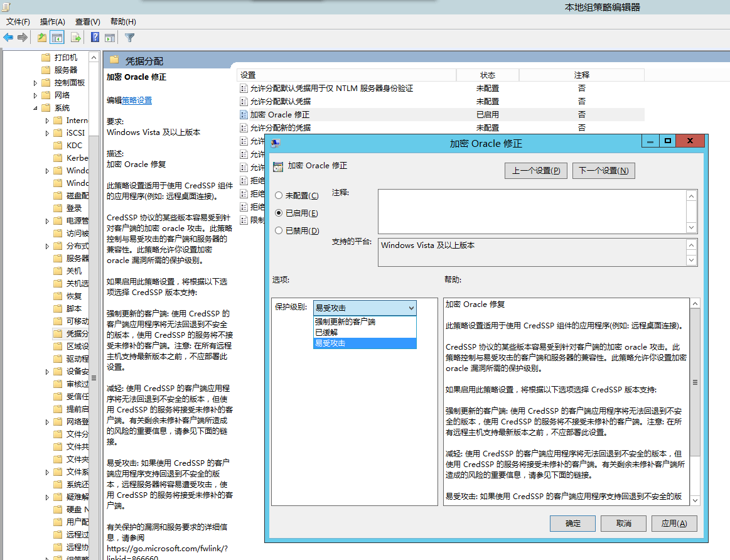Click the KDC folder icon
The image size is (730, 560).
click(x=58, y=145)
